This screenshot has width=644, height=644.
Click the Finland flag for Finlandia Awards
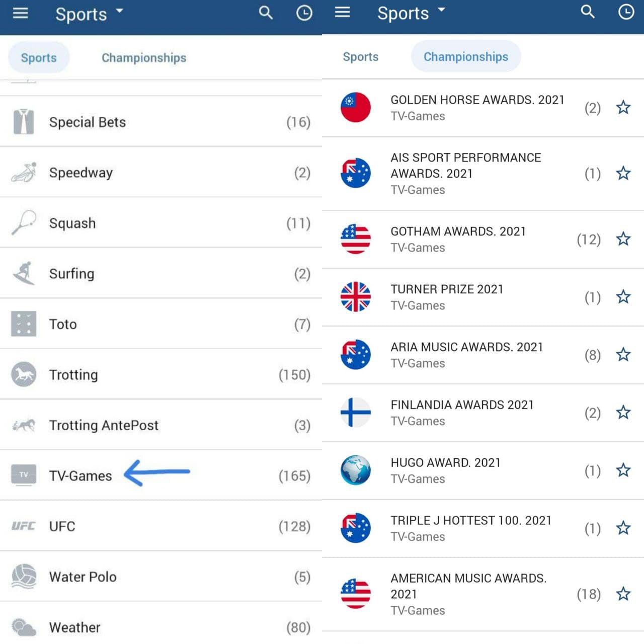[x=356, y=413]
